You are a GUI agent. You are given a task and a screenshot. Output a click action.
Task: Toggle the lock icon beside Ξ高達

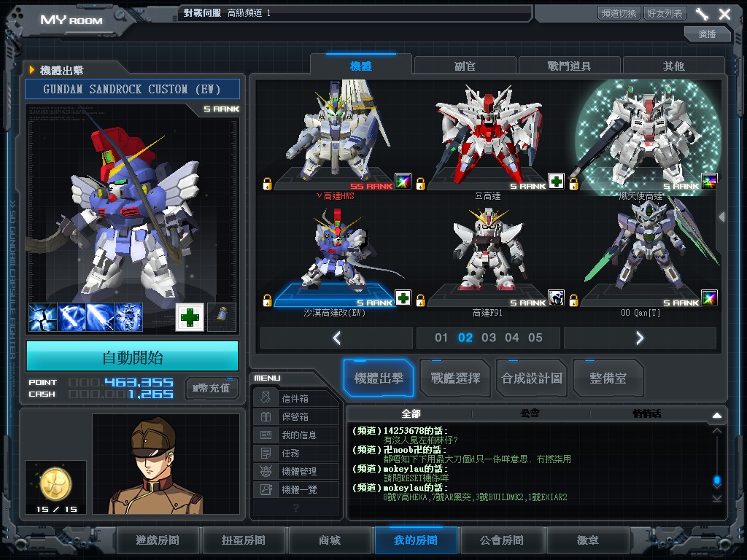coord(420,183)
